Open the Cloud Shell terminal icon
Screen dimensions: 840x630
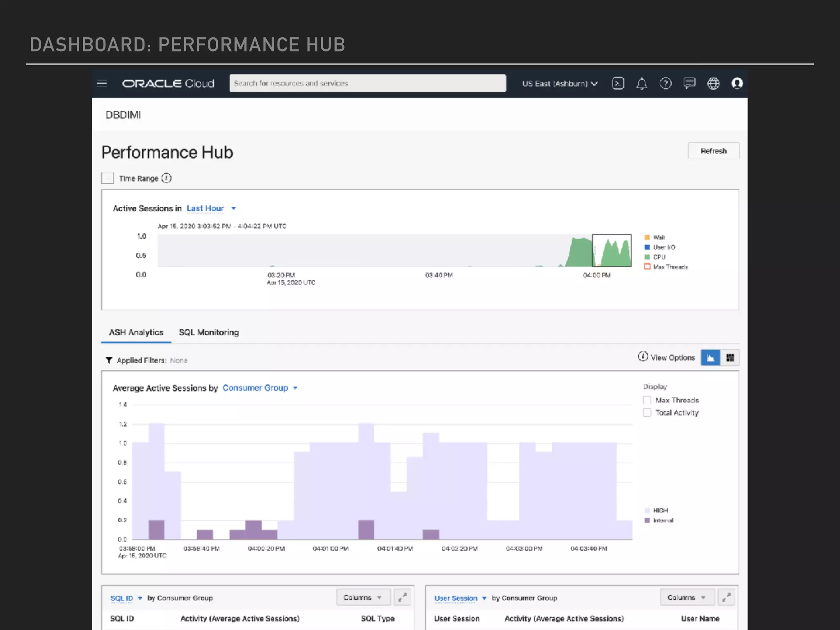coord(618,84)
